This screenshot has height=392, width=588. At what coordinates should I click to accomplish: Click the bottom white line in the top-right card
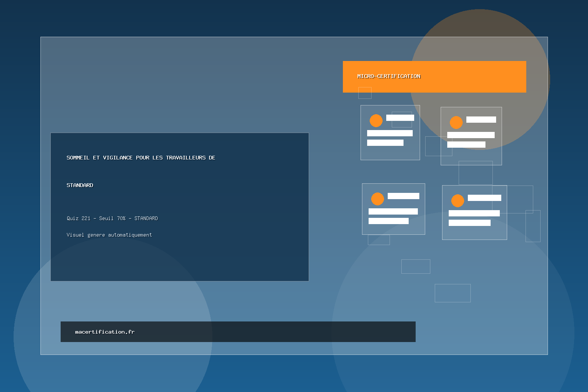pyautogui.click(x=466, y=145)
